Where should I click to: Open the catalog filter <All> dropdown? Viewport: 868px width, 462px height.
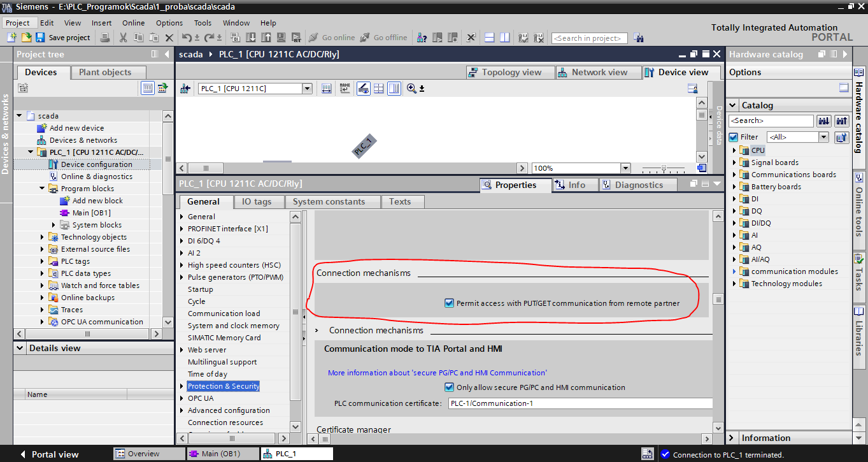[x=823, y=137]
